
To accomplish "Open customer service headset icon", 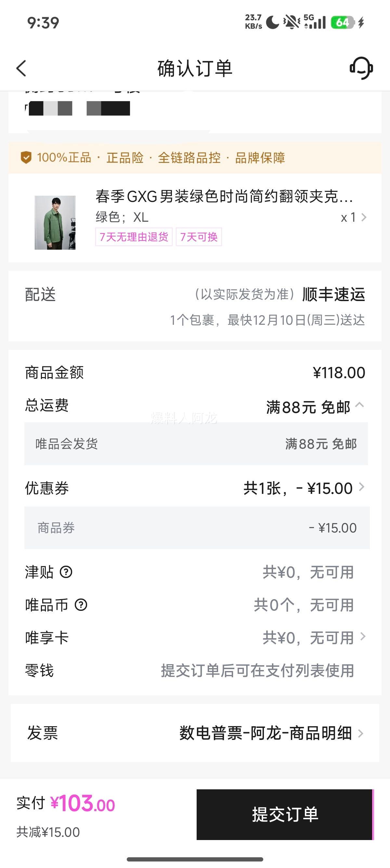I will coord(361,68).
